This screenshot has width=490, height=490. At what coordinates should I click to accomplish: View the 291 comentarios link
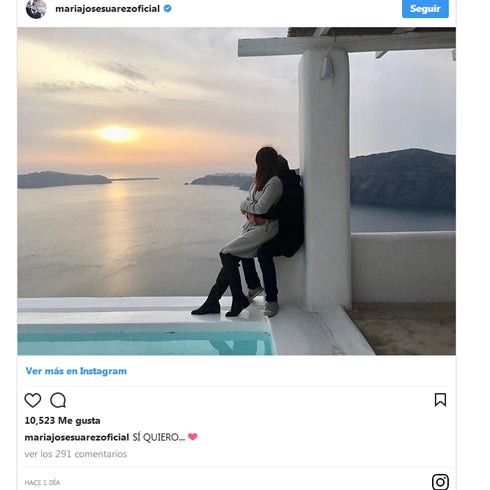tap(76, 454)
